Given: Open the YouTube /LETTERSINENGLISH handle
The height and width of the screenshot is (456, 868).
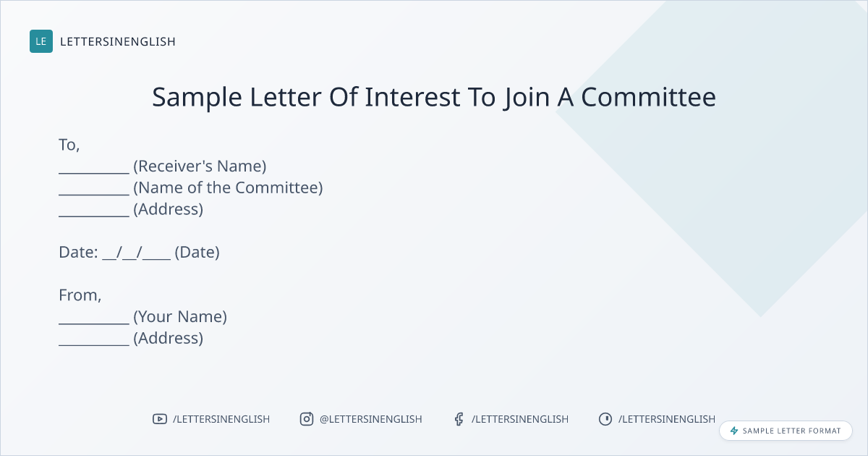Looking at the screenshot, I should 221,419.
